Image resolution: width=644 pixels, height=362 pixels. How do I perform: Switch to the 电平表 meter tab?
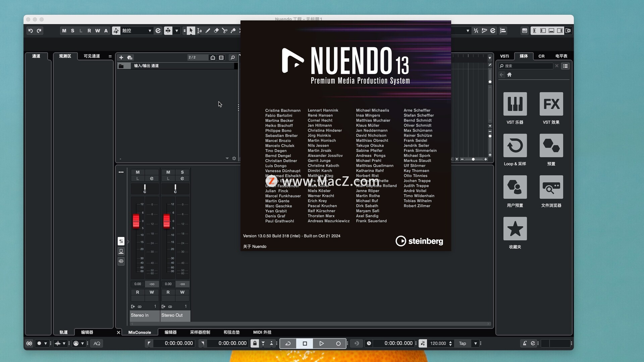pos(561,56)
